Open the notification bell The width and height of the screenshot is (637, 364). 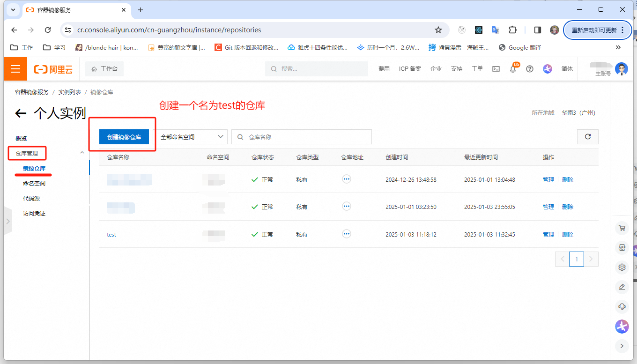point(513,69)
